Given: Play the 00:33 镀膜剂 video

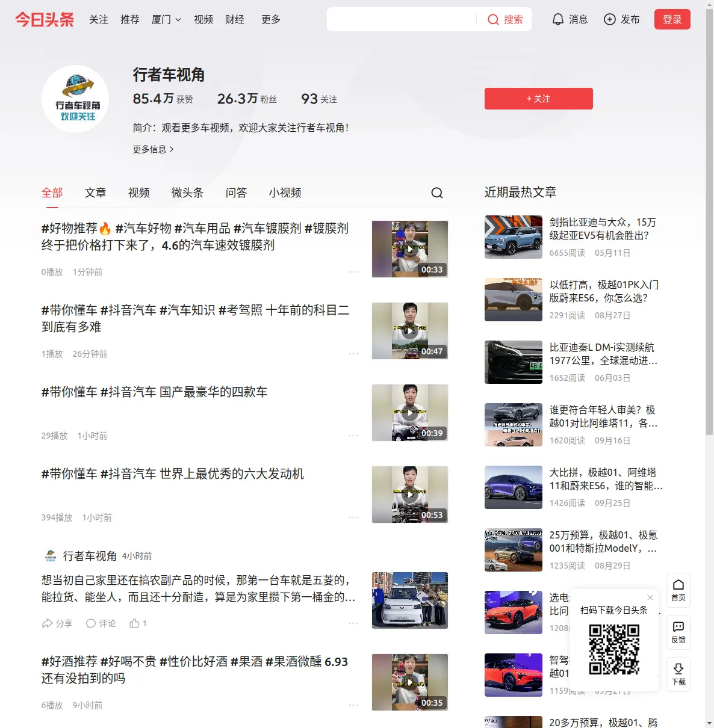Looking at the screenshot, I should (410, 249).
